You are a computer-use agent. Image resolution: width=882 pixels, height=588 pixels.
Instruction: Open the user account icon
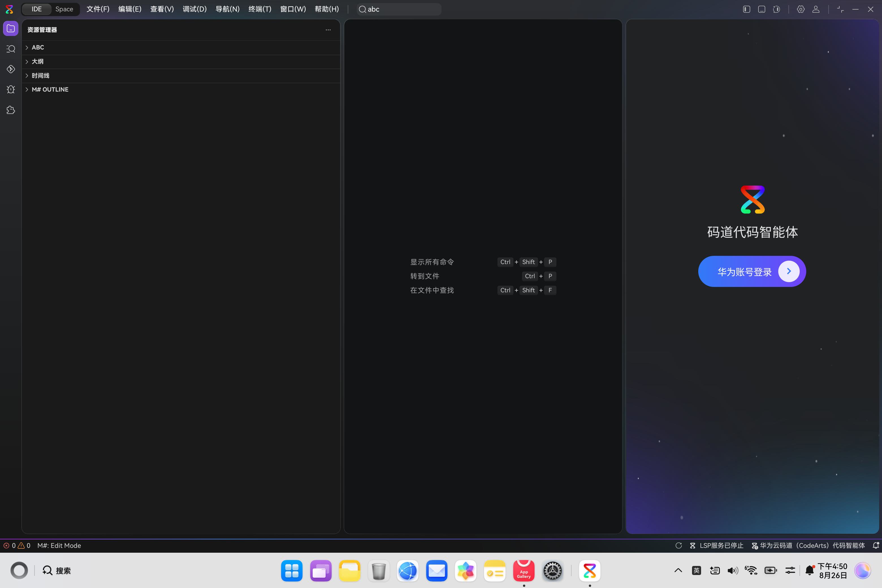coord(816,9)
